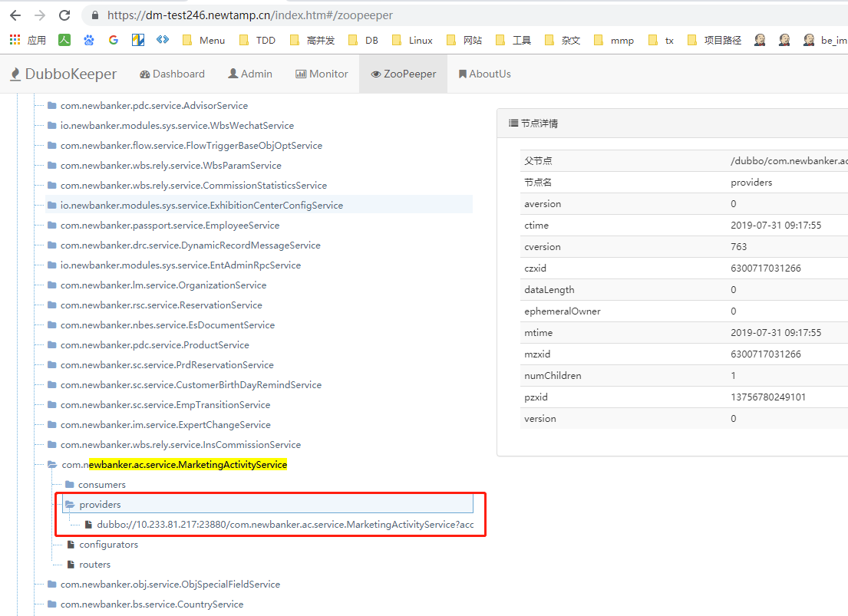
Task: Select the ZooPeeper tab
Action: pos(404,74)
